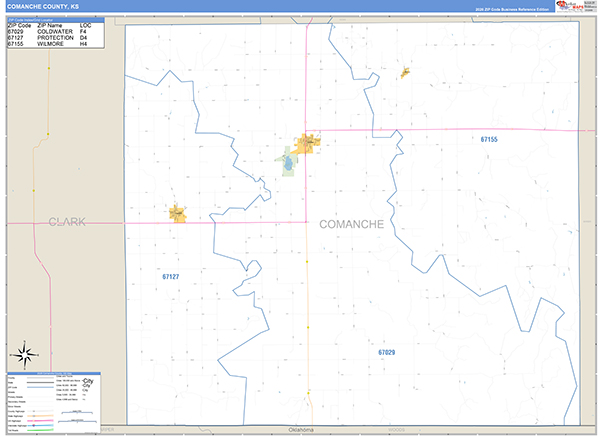Click the 67127 ZIP label on the map

[171, 276]
